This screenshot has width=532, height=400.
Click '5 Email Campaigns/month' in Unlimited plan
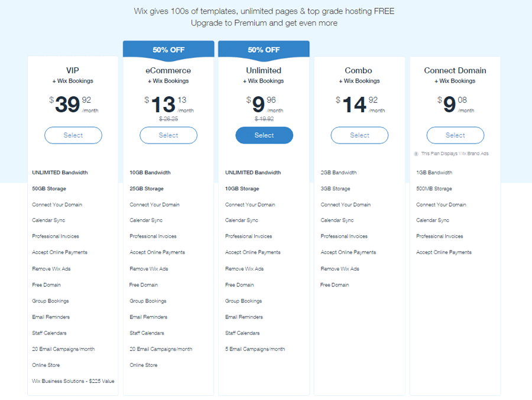pos(255,349)
